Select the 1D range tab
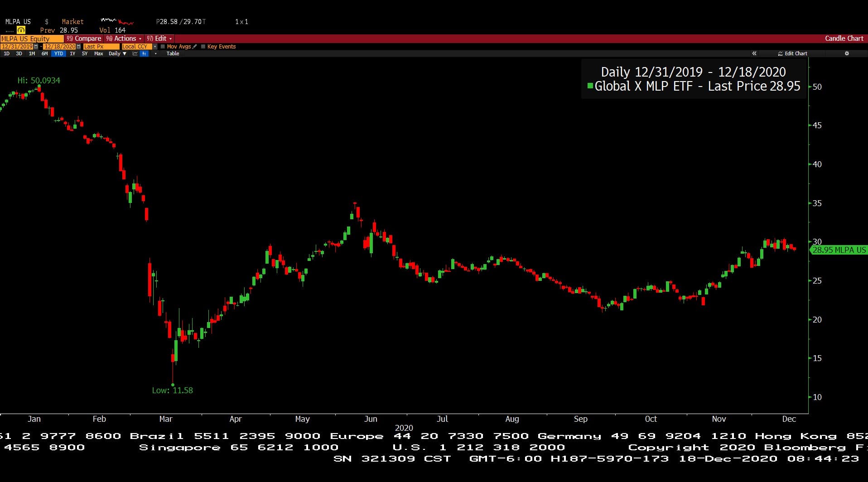This screenshot has height=482, width=868. pos(6,53)
